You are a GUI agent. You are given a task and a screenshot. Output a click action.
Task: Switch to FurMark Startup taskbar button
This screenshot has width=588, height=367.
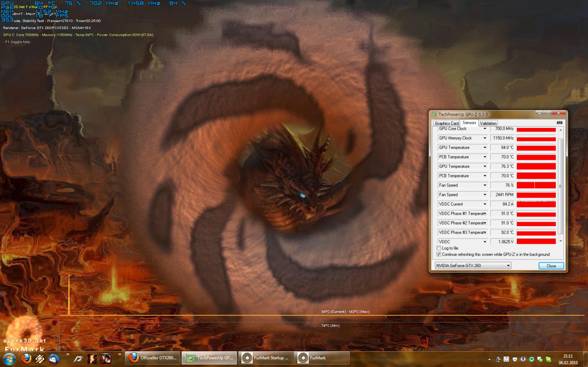(x=266, y=358)
